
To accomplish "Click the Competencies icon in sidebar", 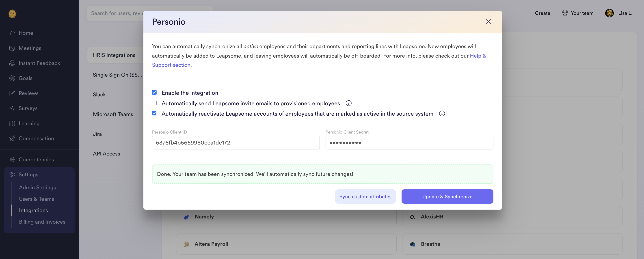I will (12, 159).
